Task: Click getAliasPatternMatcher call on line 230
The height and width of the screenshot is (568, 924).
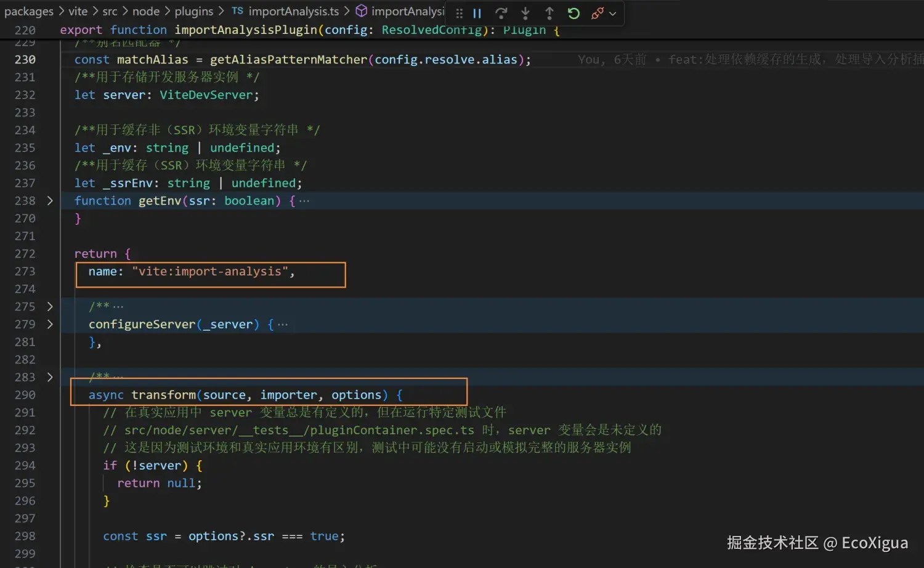Action: tap(289, 59)
